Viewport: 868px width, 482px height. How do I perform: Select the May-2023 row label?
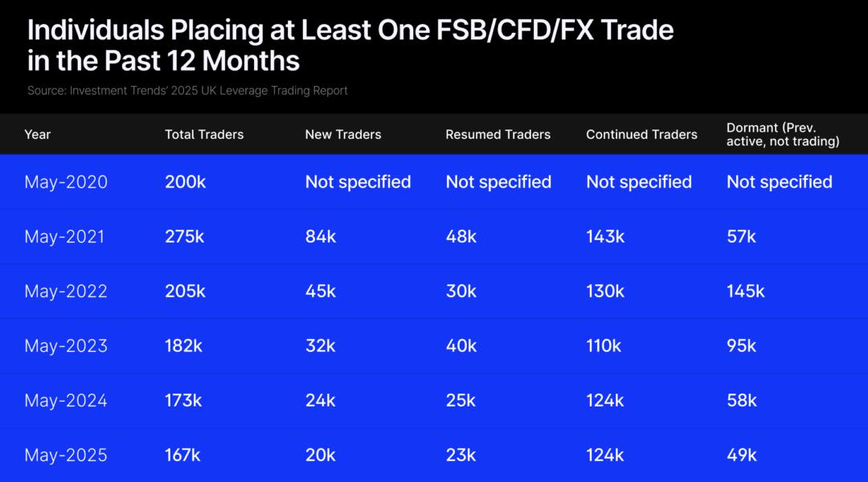pos(66,346)
